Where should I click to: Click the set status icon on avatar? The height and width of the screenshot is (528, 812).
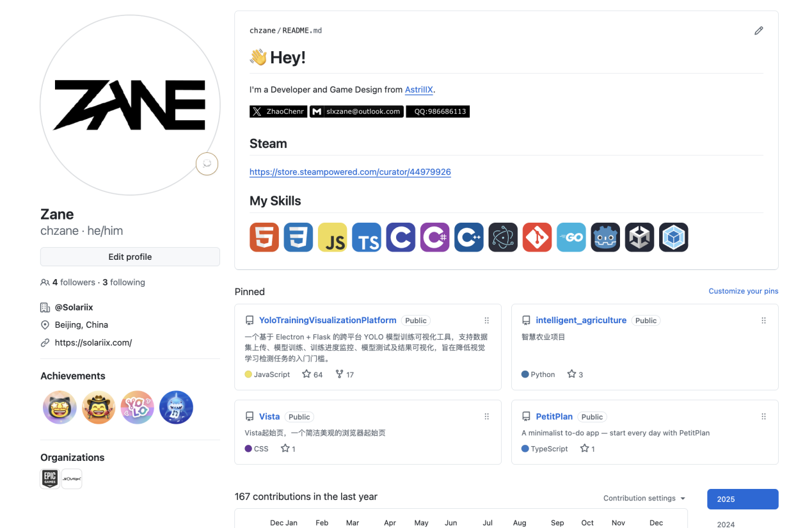207,164
